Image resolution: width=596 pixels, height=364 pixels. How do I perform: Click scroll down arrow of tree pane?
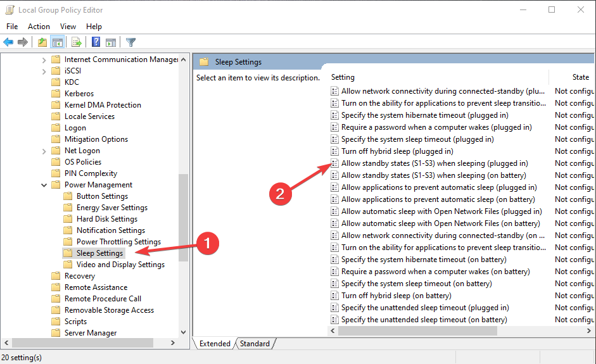(184, 332)
